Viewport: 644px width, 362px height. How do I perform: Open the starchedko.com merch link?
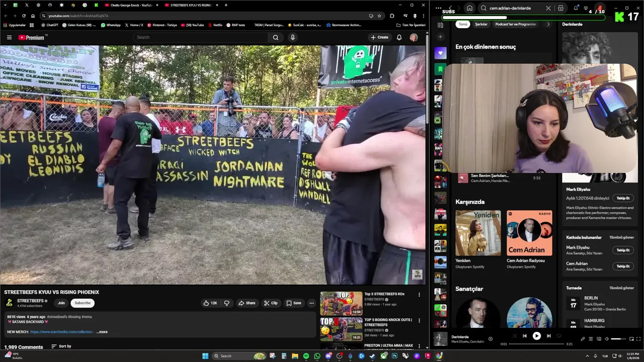[61, 332]
